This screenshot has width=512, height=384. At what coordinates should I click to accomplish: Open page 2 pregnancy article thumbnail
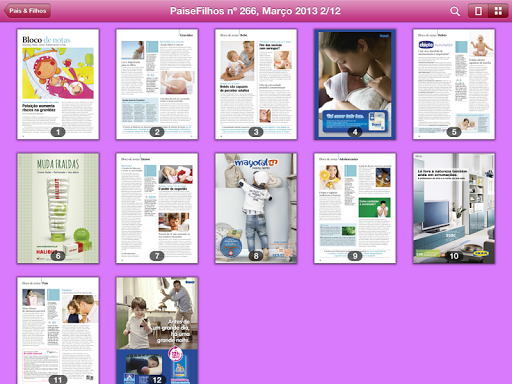pyautogui.click(x=157, y=84)
